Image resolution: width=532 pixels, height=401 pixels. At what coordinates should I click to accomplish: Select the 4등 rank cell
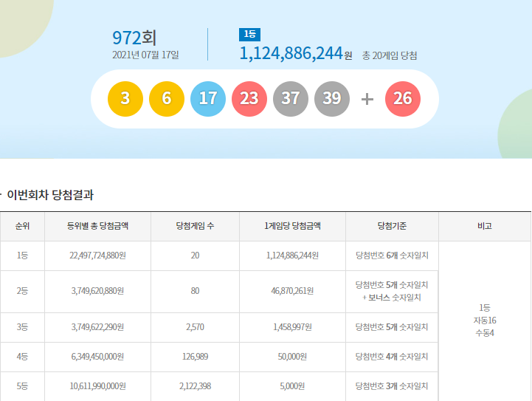tap(22, 357)
